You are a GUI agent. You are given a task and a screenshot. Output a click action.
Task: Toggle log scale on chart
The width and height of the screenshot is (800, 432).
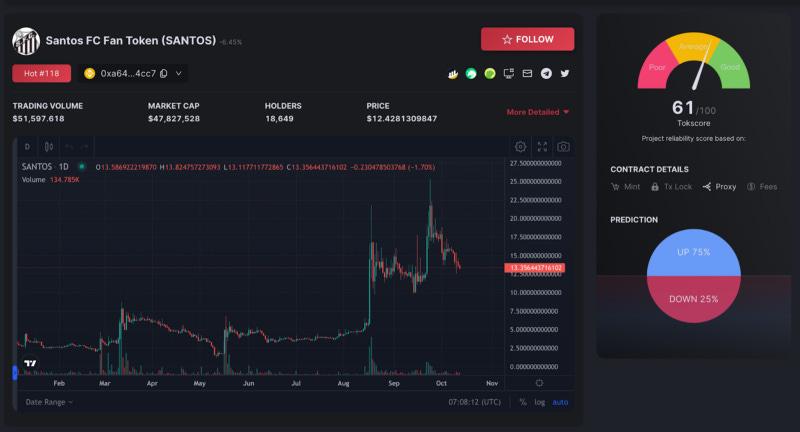point(539,402)
